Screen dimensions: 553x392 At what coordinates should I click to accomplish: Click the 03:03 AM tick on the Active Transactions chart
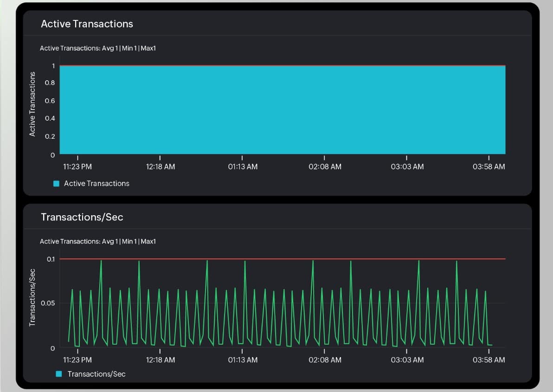[x=407, y=167]
